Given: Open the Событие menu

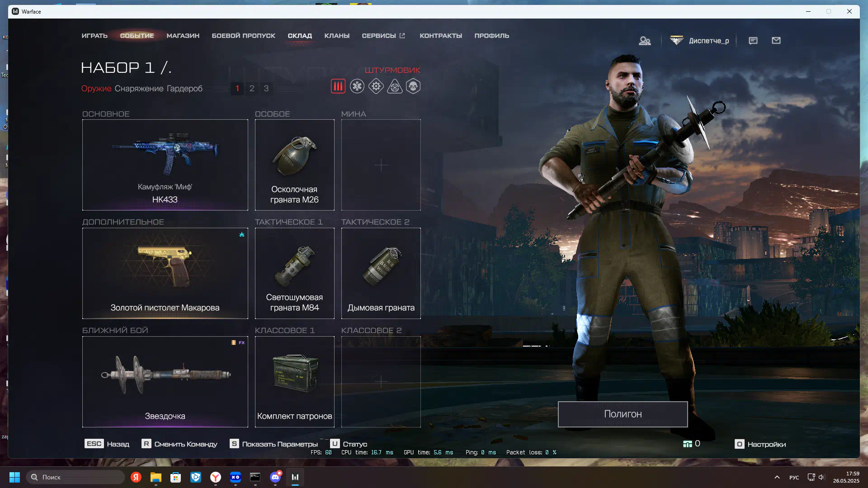Looking at the screenshot, I should point(137,36).
